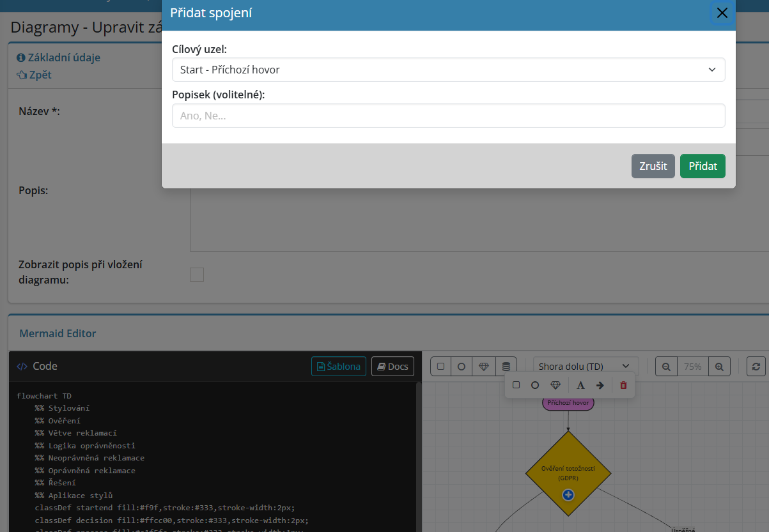The height and width of the screenshot is (532, 769).
Task: Open the 'Docs' documentation button
Action: [392, 367]
